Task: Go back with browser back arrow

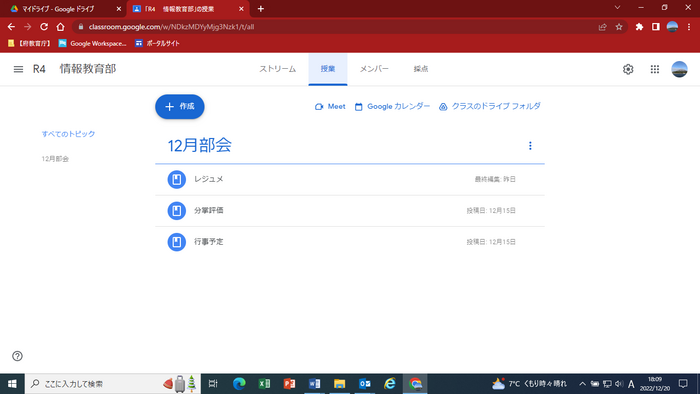Action: point(11,27)
